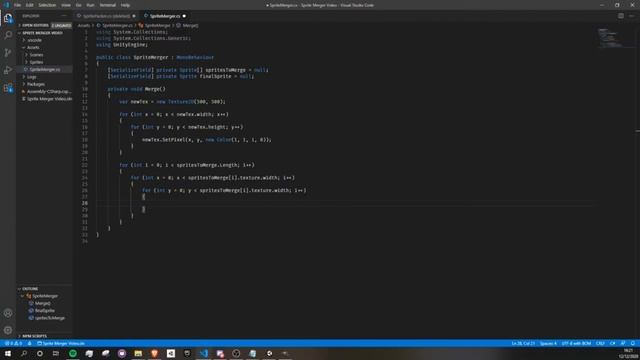Switch to the SpriteMerger.cs editor tab
The height and width of the screenshot is (360, 640).
(165, 16)
